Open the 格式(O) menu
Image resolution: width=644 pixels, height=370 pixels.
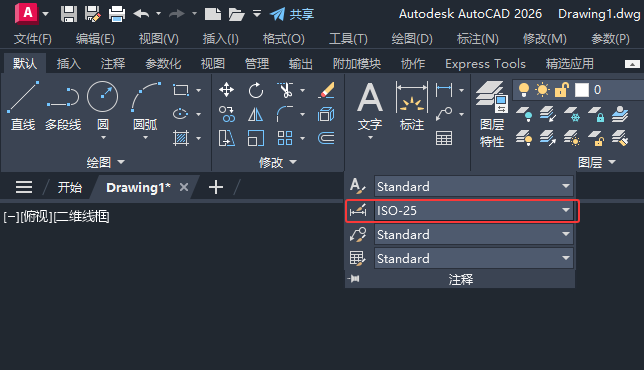pyautogui.click(x=283, y=39)
